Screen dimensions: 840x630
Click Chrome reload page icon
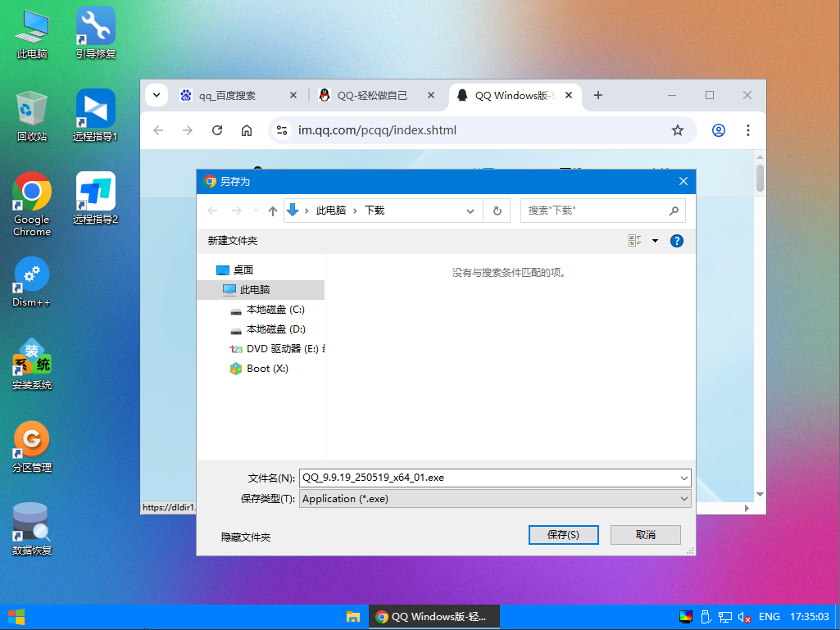tap(217, 130)
